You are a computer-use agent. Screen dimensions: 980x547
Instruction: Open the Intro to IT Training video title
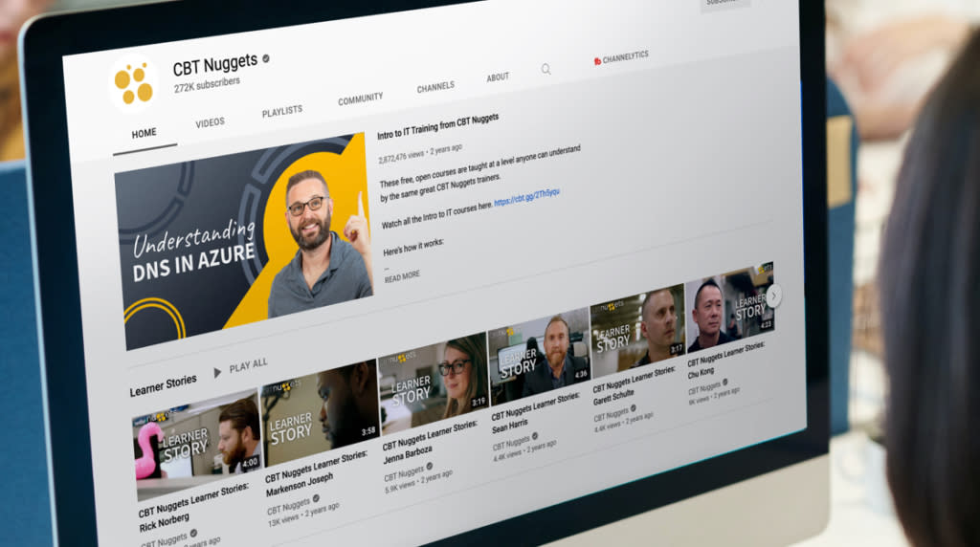[437, 126]
